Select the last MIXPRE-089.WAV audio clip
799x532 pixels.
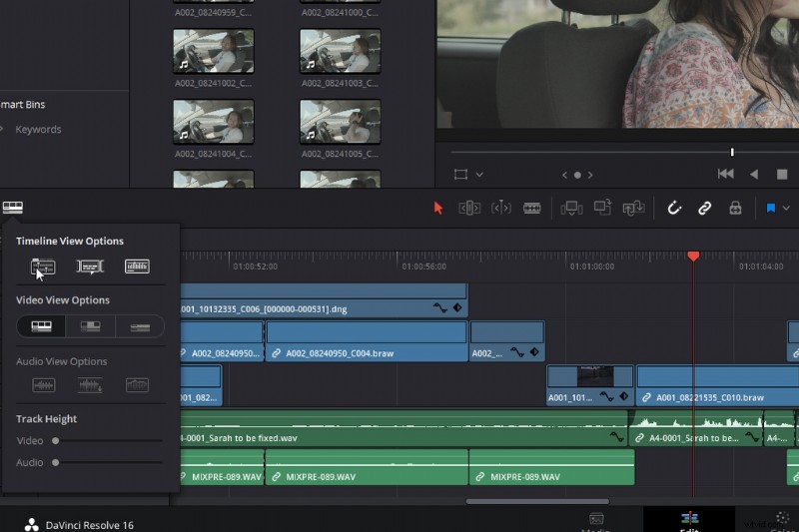coord(552,467)
